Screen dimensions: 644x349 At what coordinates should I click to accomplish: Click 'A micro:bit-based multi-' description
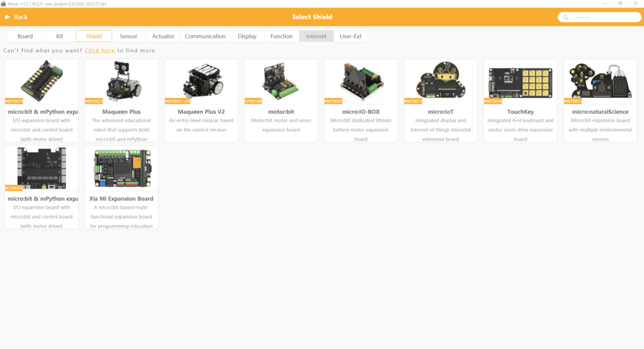click(x=121, y=208)
